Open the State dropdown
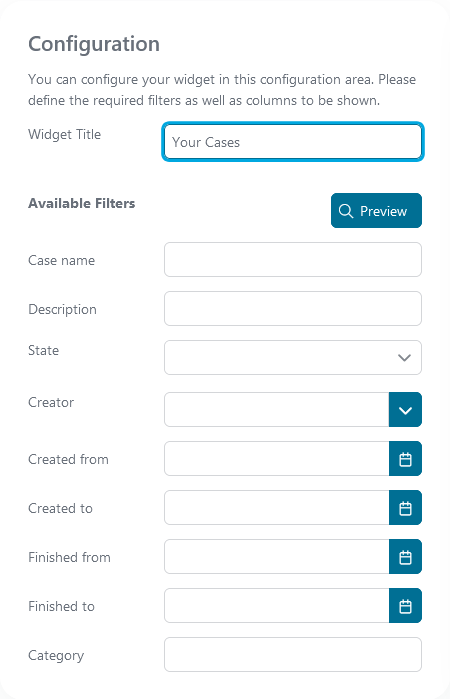Viewport: 450px width, 699px height. (x=293, y=358)
